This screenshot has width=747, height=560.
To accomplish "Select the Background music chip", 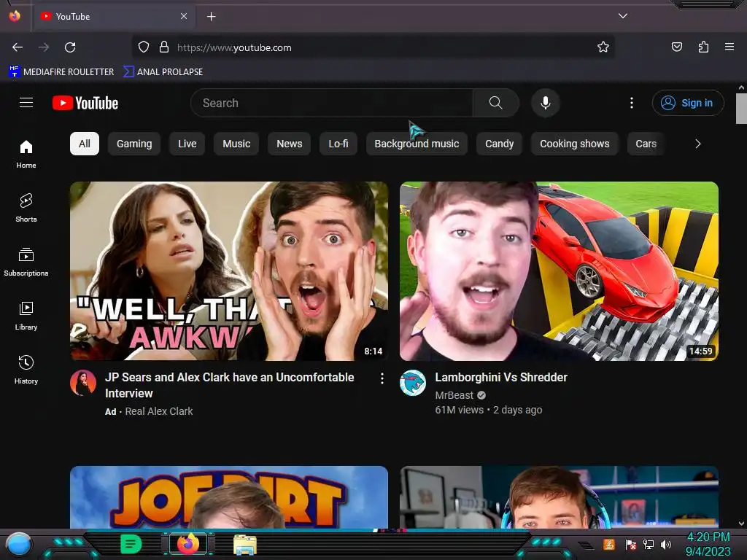I will pyautogui.click(x=417, y=144).
